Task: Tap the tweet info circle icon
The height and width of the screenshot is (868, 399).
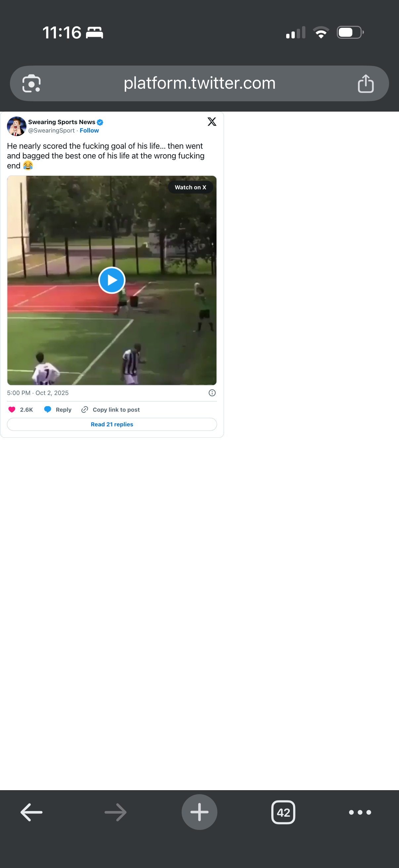Action: coord(212,393)
